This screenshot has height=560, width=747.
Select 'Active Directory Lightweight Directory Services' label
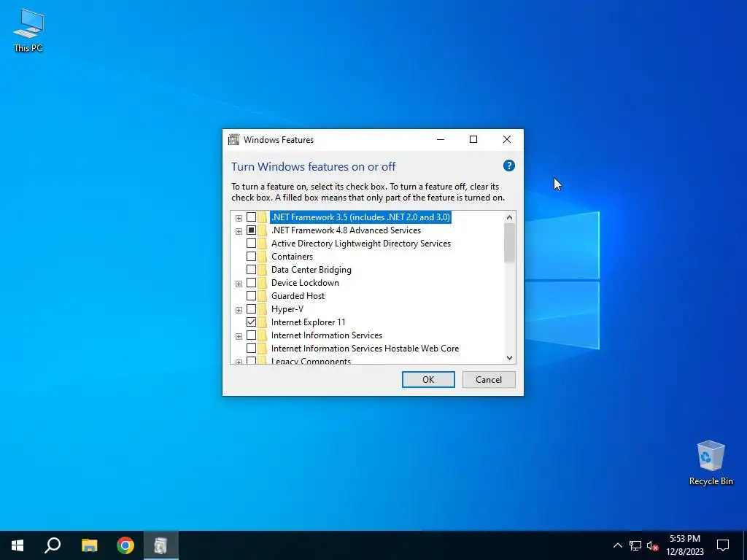coord(360,244)
